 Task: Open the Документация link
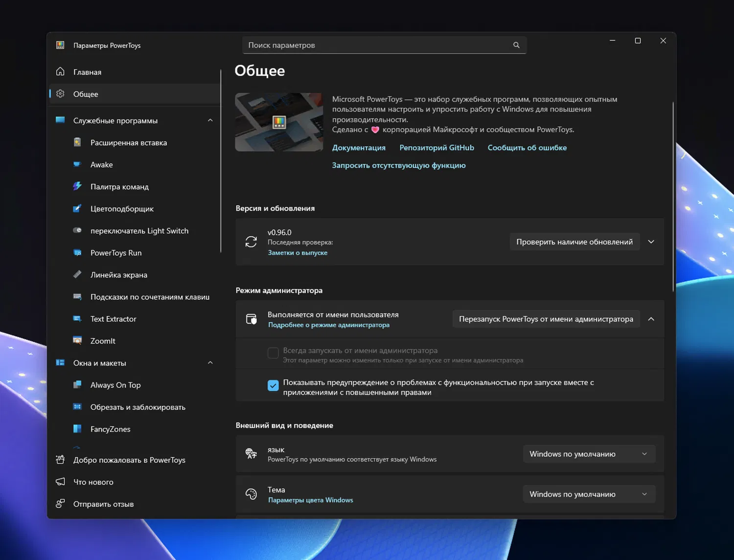[x=359, y=148]
